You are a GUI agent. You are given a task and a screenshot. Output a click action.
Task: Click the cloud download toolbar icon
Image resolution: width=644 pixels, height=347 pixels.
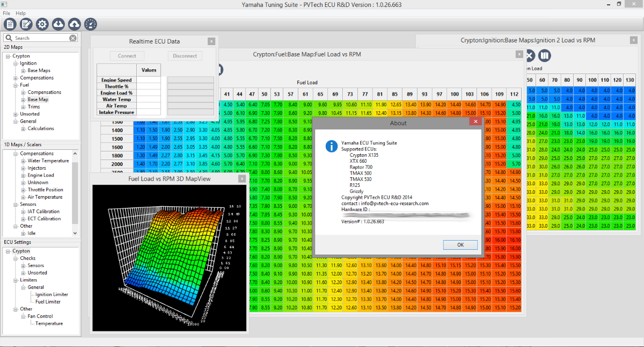tap(58, 24)
